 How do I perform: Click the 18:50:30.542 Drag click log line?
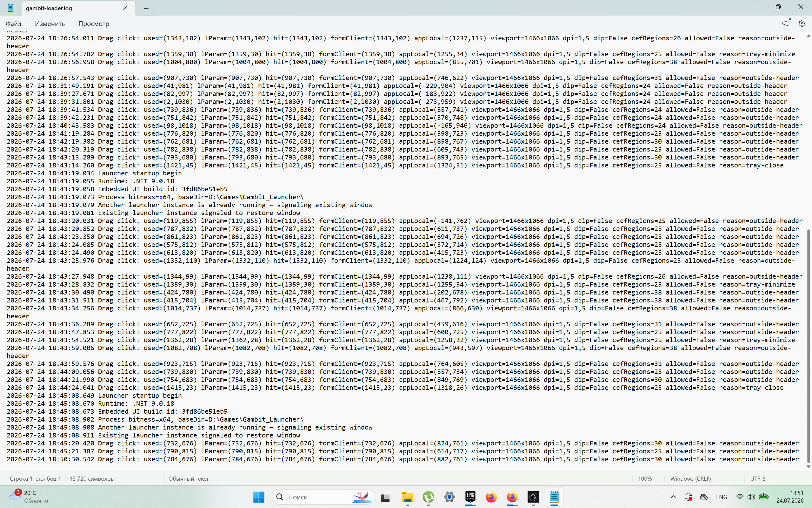(x=403, y=459)
